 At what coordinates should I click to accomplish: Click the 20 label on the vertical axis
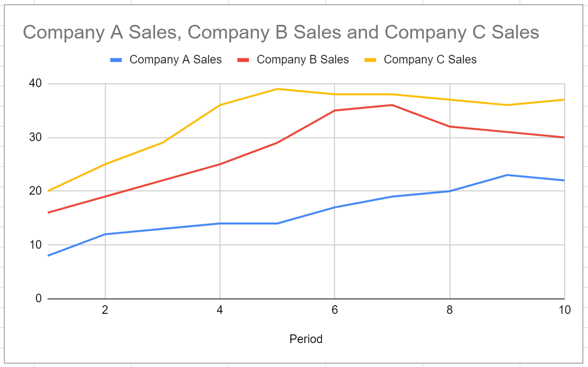point(35,191)
